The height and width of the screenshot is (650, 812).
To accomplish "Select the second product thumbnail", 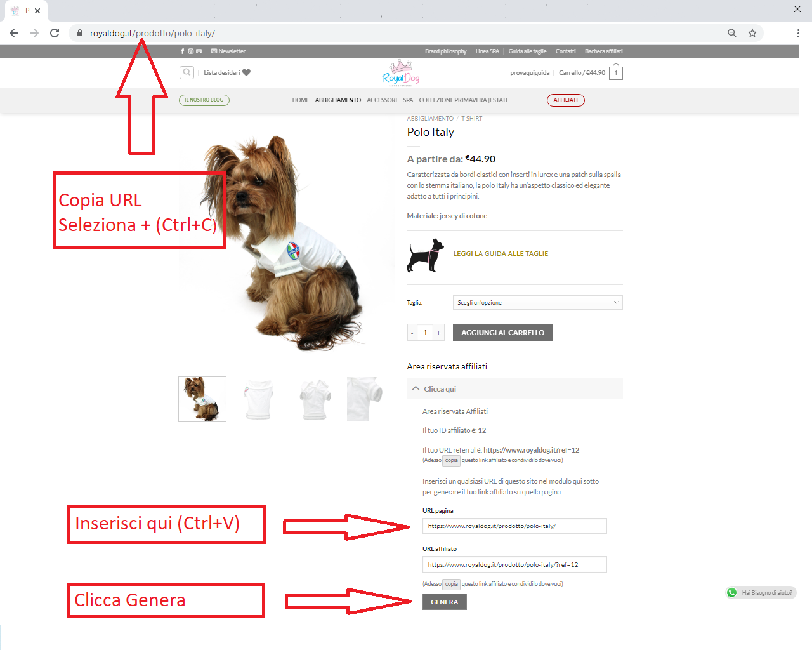I will click(259, 399).
